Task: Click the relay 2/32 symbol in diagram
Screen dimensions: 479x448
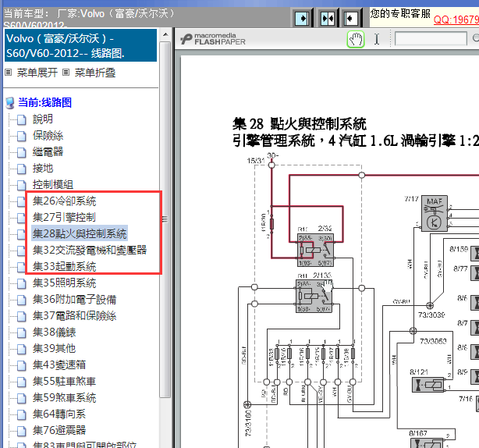Action: pyautogui.click(x=315, y=250)
